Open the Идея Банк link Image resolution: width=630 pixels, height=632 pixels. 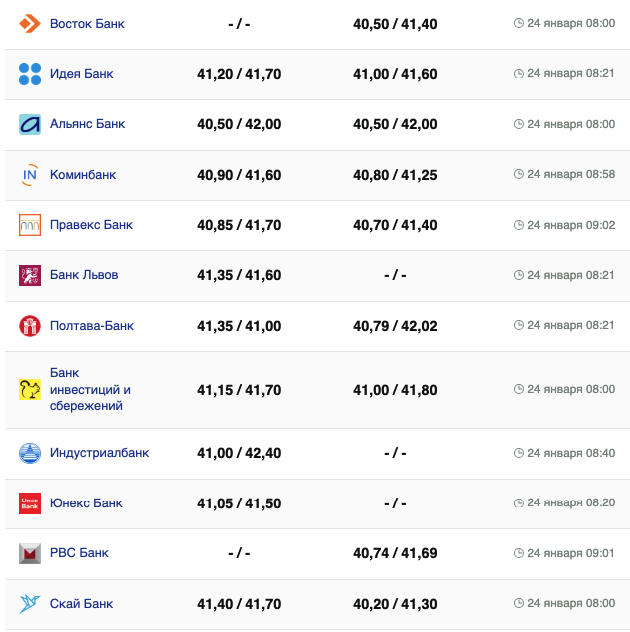coord(81,74)
